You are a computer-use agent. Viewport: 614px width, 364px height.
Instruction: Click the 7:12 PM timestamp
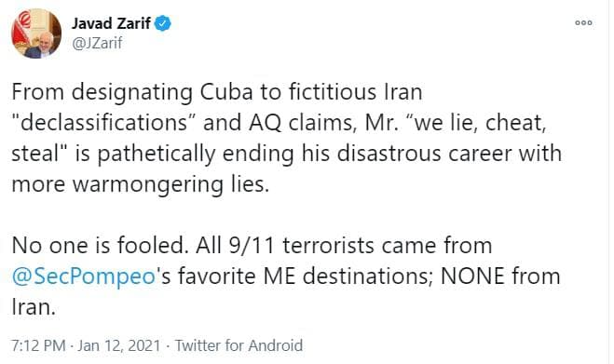pyautogui.click(x=38, y=345)
